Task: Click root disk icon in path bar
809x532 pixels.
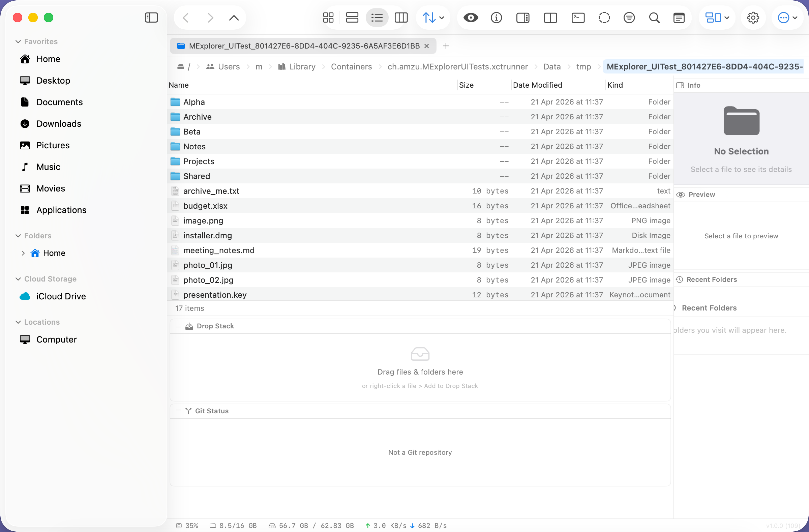Action: [x=180, y=67]
